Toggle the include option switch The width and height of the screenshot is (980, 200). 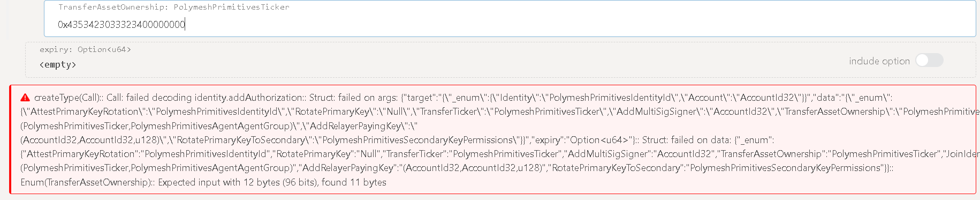point(929,61)
